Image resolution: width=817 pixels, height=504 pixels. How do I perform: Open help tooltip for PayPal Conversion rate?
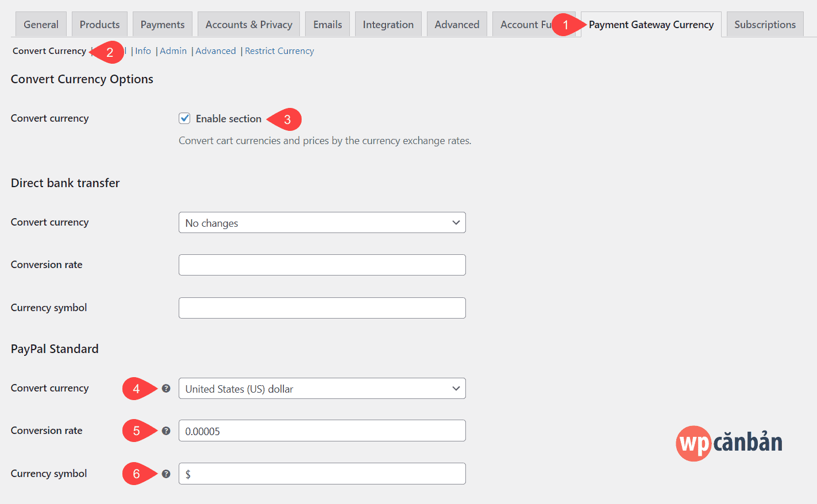(166, 431)
